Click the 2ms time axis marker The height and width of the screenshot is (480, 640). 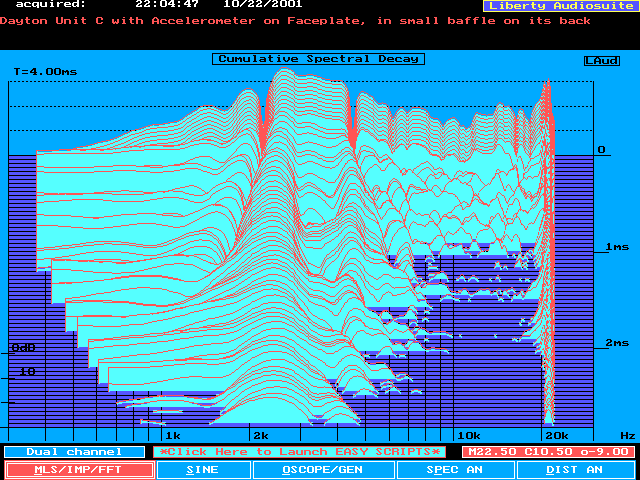pos(615,343)
